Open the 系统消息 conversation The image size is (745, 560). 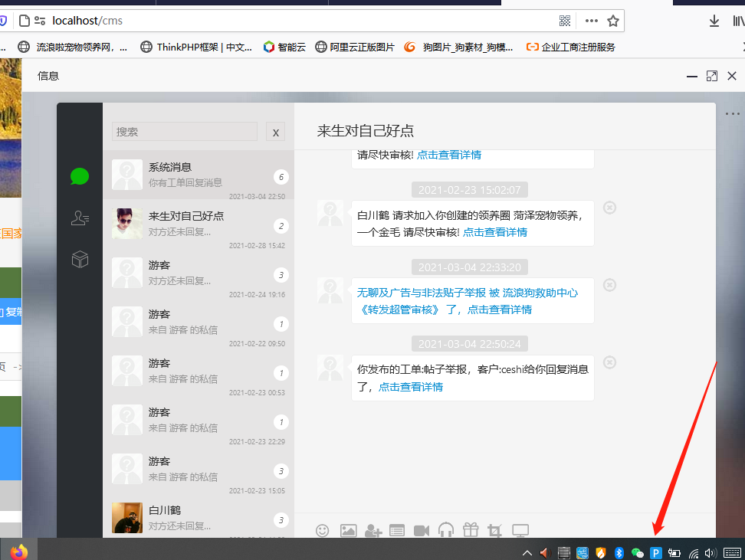tap(198, 175)
